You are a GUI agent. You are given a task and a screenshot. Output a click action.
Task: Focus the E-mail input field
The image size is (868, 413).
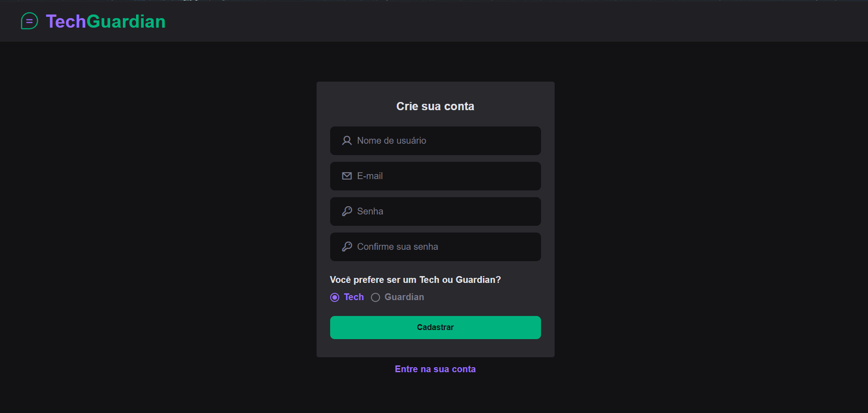point(435,176)
